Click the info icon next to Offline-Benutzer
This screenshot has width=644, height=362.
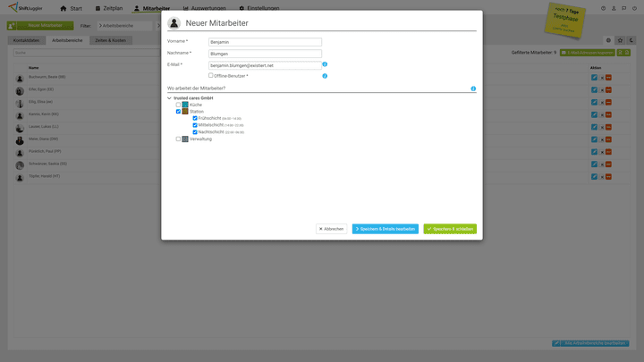point(325,76)
